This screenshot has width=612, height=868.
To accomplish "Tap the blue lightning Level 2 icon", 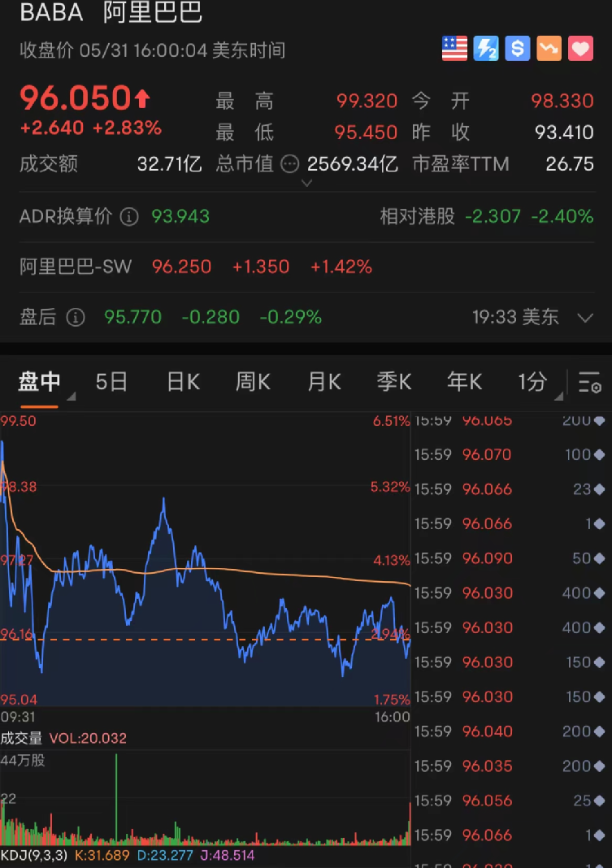I will tap(486, 49).
